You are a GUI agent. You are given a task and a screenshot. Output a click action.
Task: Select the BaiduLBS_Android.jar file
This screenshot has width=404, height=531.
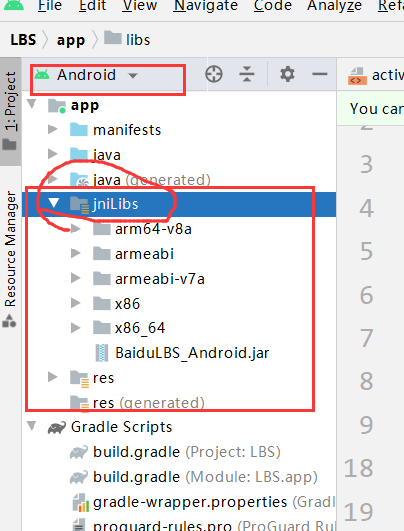coord(179,353)
